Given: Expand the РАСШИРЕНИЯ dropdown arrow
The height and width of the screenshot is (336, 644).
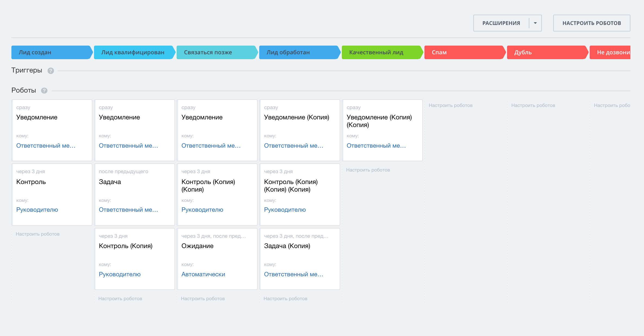Looking at the screenshot, I should [535, 23].
